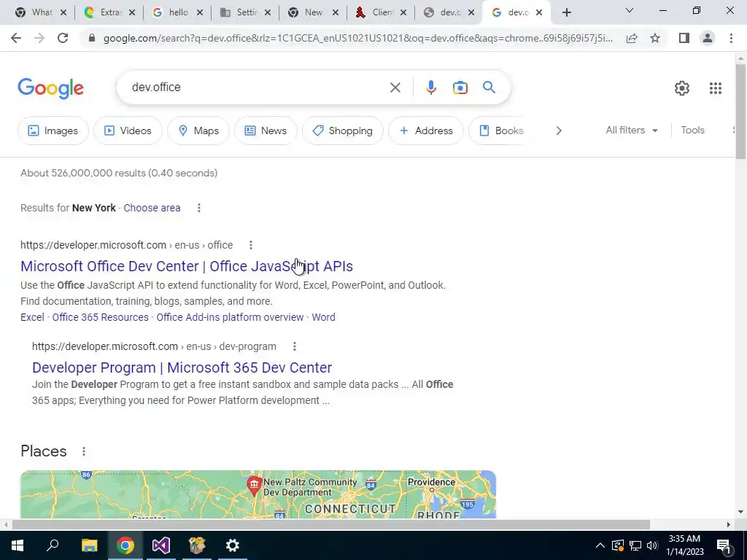Open volume control in tray

[x=652, y=545]
